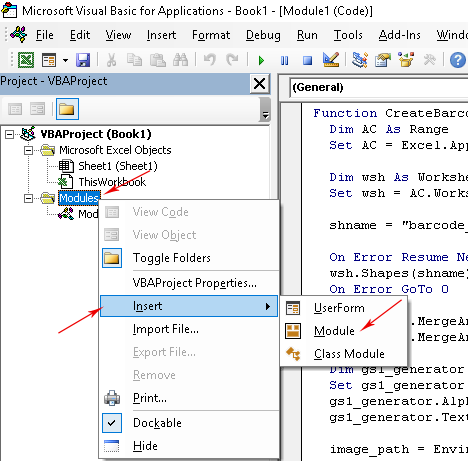The height and width of the screenshot is (461, 468).
Task: Open Find with the binoculars icon
Action: tap(180, 60)
